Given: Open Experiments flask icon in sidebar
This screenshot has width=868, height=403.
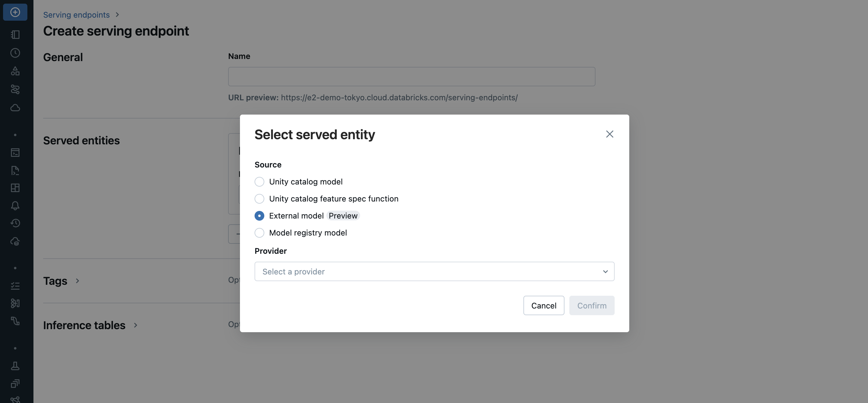Looking at the screenshot, I should click(x=15, y=366).
